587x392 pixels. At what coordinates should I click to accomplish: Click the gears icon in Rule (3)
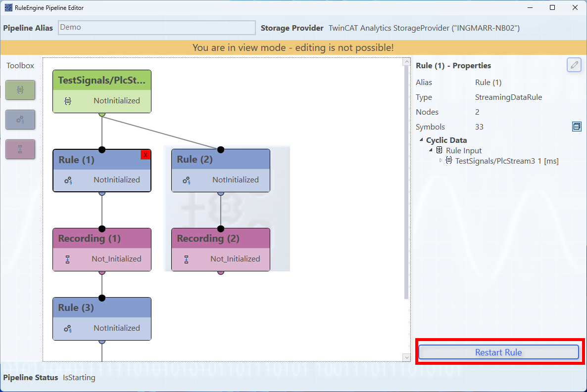click(x=68, y=329)
